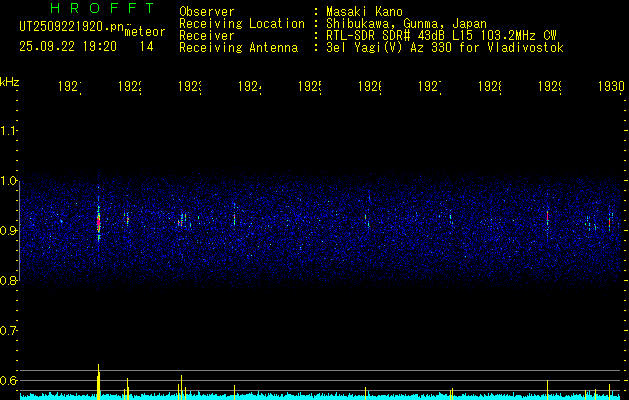Screen dimensions: 629x400
Task: Click the 1929 time axis marker
Action: [x=550, y=86]
